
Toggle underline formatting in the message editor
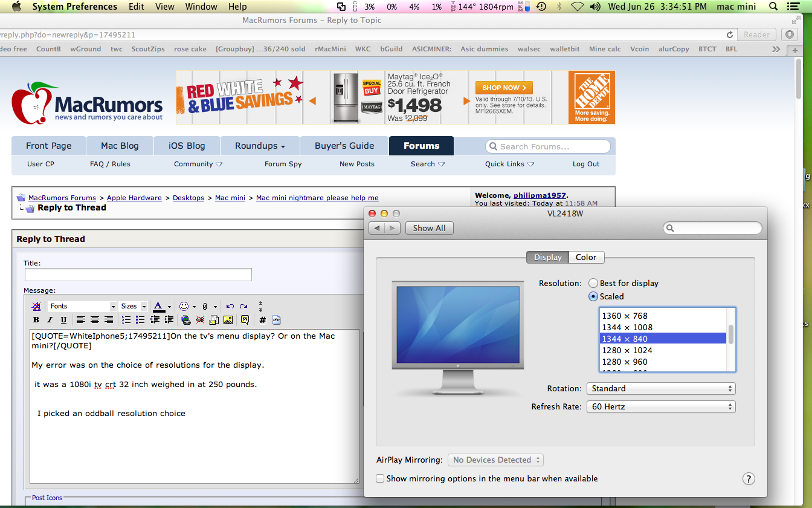63,320
